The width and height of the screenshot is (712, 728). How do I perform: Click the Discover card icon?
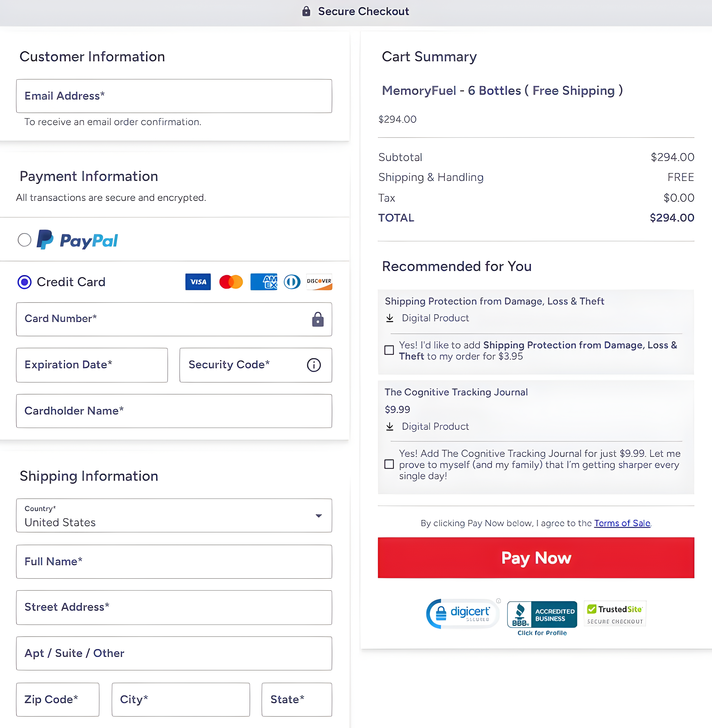point(319,282)
